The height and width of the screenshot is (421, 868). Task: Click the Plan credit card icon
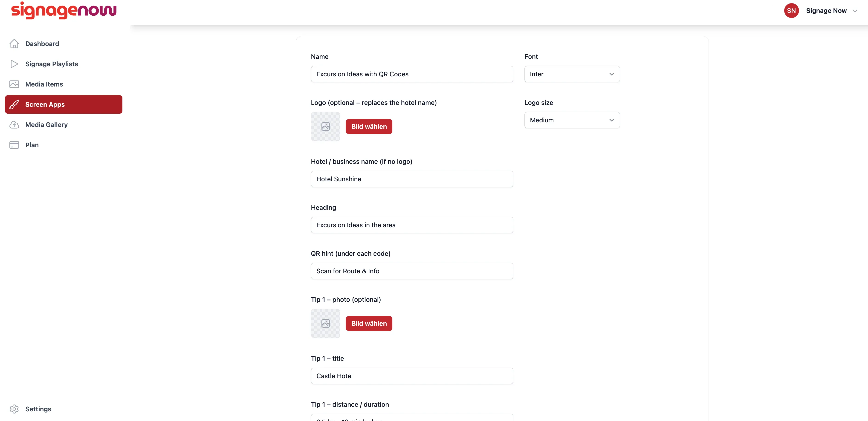pos(14,145)
